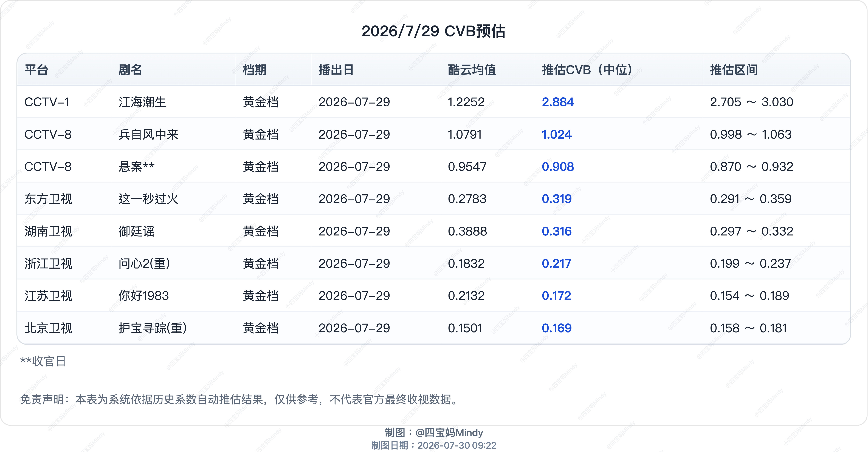Click the 黄金档 cell in 江海潮生 row

point(261,102)
